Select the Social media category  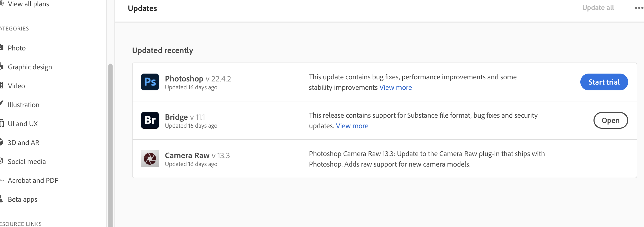click(x=27, y=162)
